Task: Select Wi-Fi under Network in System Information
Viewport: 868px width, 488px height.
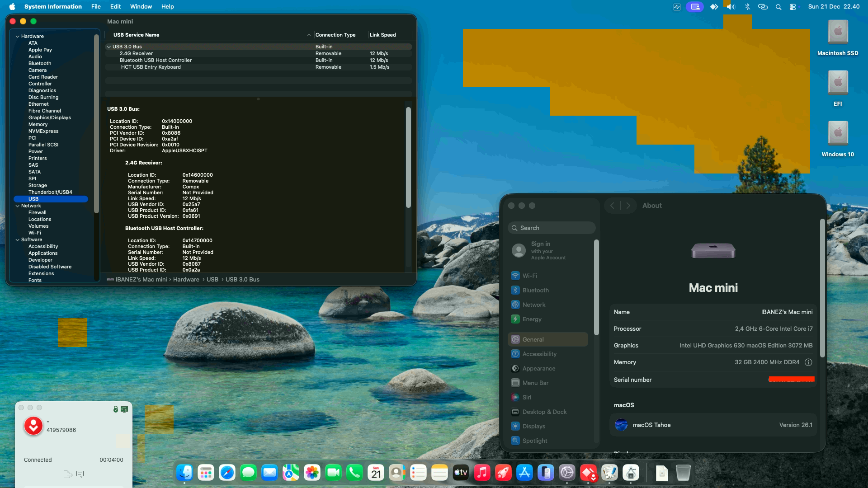Action: click(x=35, y=233)
